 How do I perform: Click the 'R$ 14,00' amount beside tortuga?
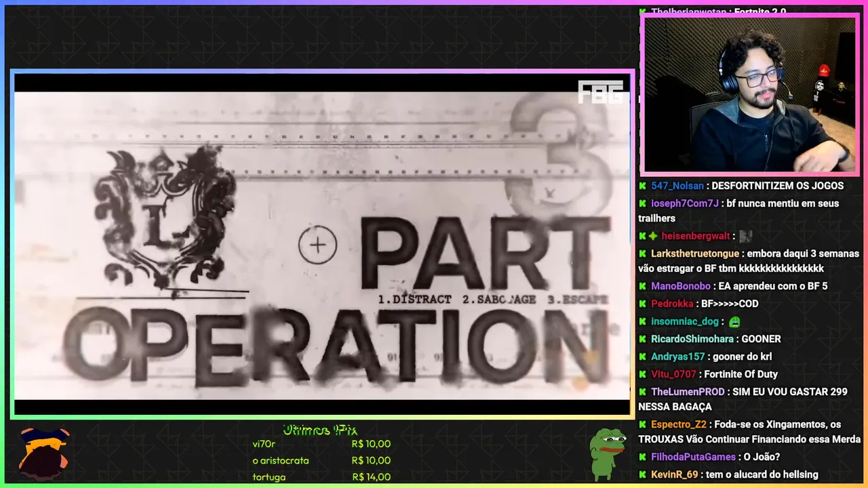tap(371, 477)
